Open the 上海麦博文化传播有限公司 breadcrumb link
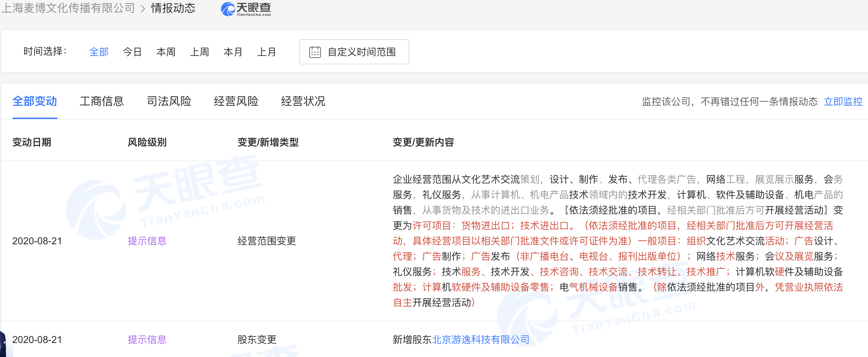This screenshot has width=868, height=357. 68,8
